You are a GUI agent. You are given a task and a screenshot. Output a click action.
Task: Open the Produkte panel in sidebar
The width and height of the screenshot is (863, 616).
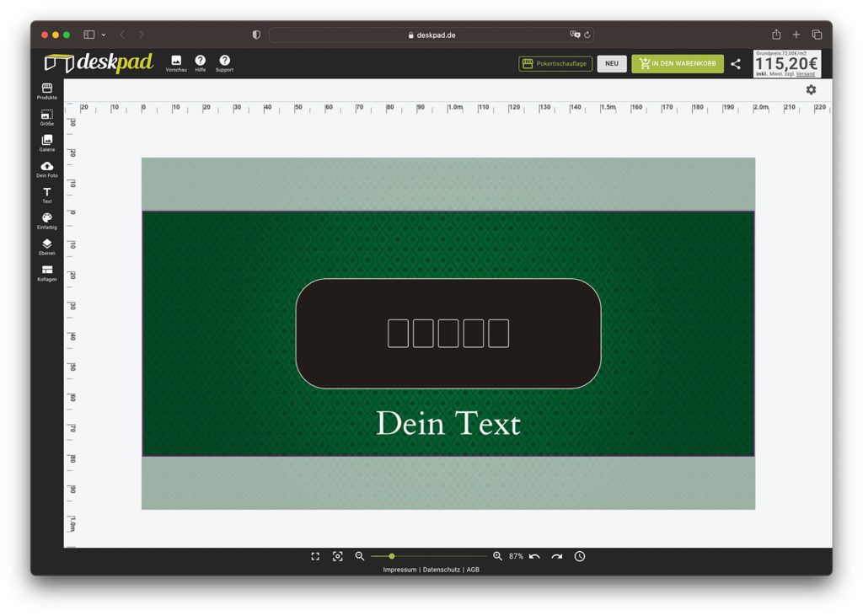[47, 91]
